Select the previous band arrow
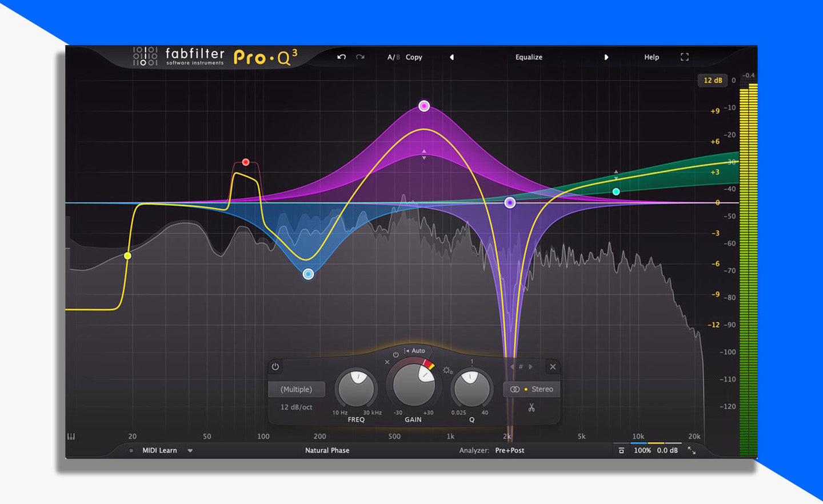This screenshot has width=823, height=504. click(x=512, y=367)
